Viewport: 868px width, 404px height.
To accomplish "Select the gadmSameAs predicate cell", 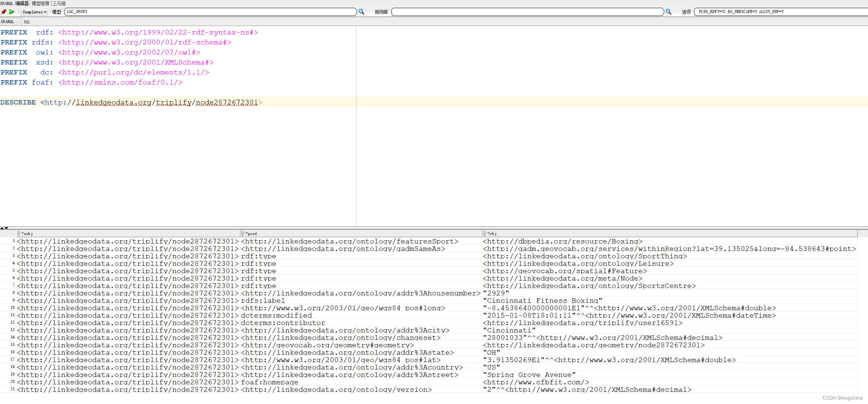I will (x=361, y=249).
